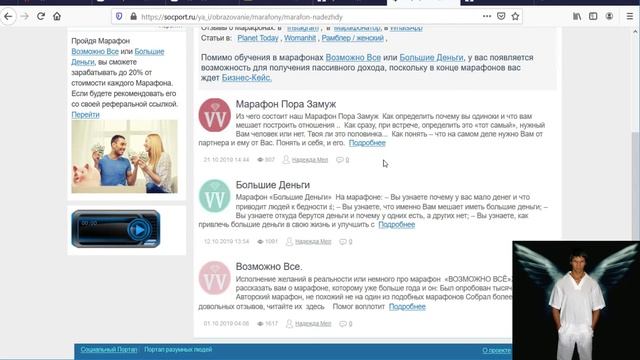The height and width of the screenshot is (360, 640).
Task: Click the page vertical scrollbar thumb
Action: click(x=636, y=186)
